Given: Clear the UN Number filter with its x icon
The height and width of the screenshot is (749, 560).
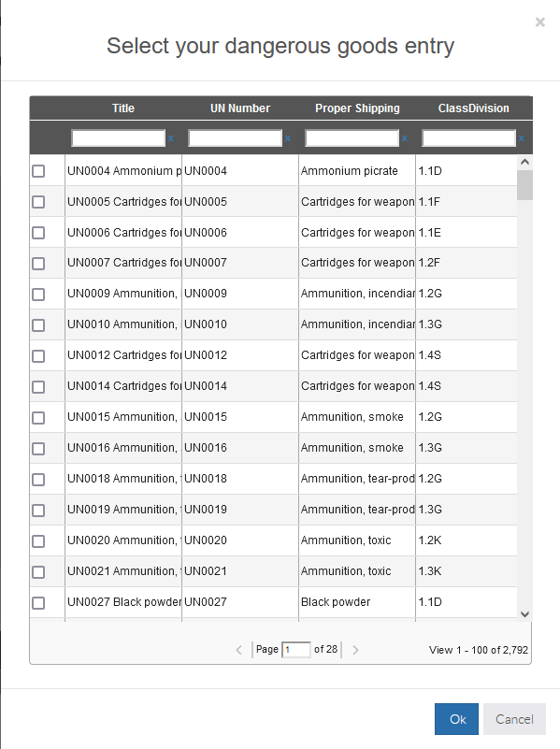Looking at the screenshot, I should pyautogui.click(x=287, y=138).
